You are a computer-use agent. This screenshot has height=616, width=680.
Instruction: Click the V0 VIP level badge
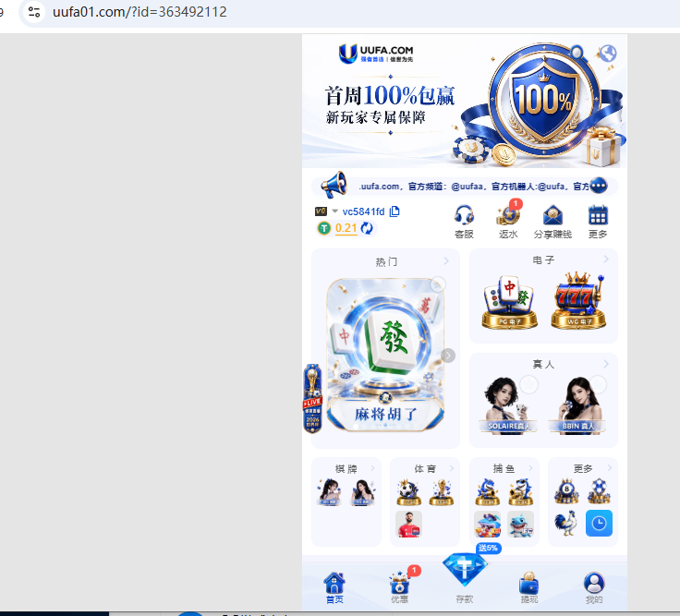click(x=321, y=211)
